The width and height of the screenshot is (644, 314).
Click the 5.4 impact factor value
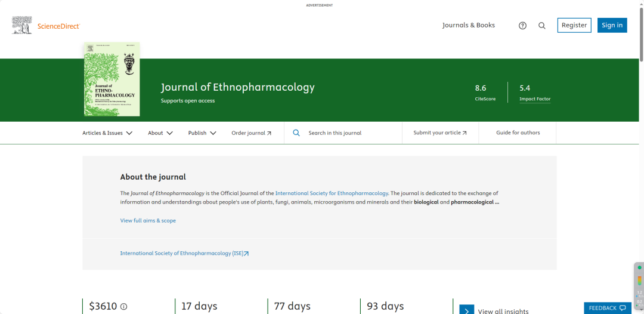(x=525, y=88)
